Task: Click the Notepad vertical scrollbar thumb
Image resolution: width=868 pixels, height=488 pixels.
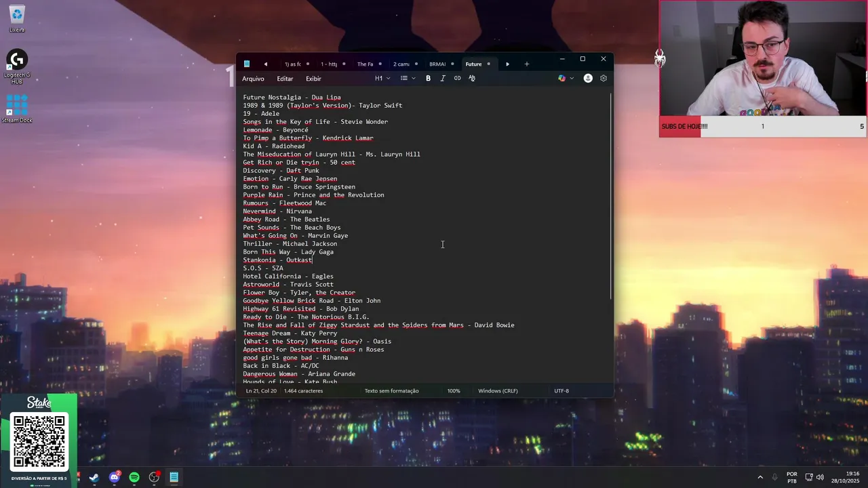Action: (611, 197)
